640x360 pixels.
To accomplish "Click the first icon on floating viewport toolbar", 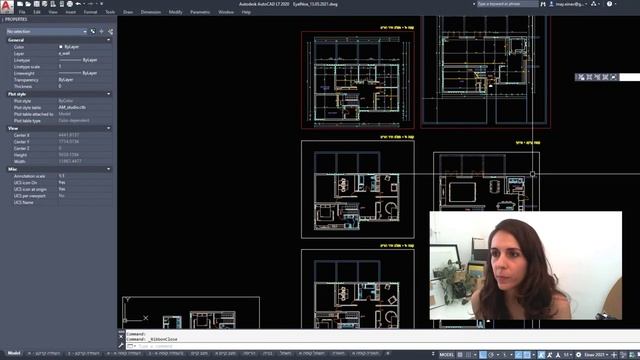I will (581, 77).
